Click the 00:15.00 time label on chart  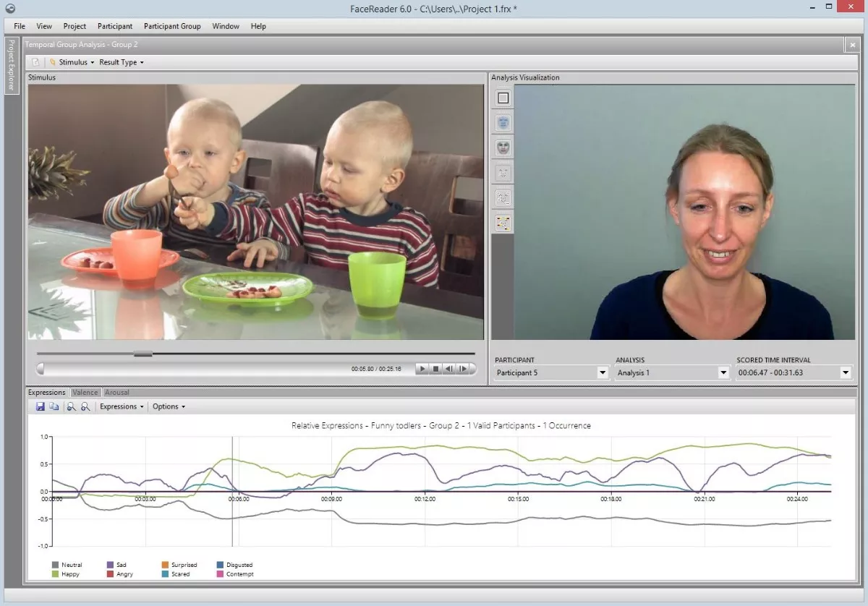click(x=518, y=499)
